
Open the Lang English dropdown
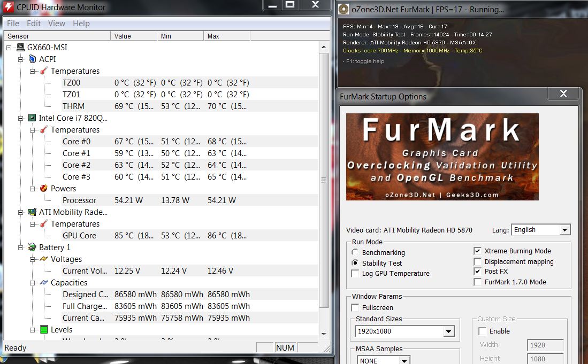564,230
